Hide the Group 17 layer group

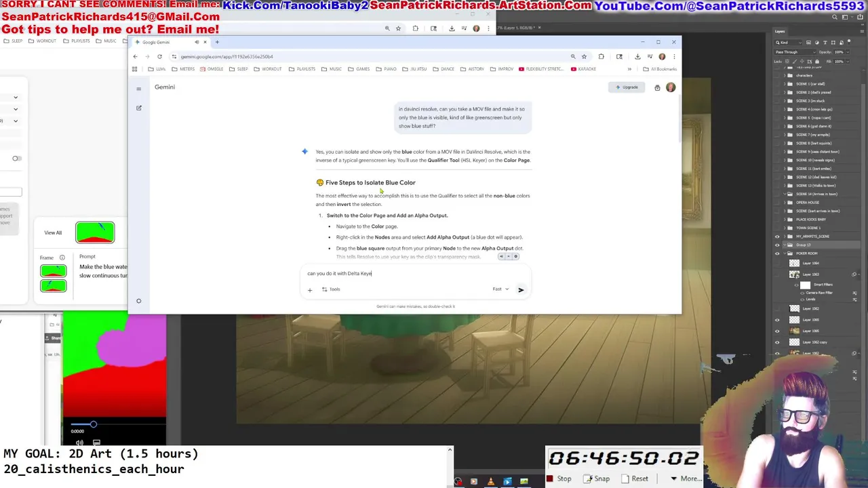[x=777, y=245]
